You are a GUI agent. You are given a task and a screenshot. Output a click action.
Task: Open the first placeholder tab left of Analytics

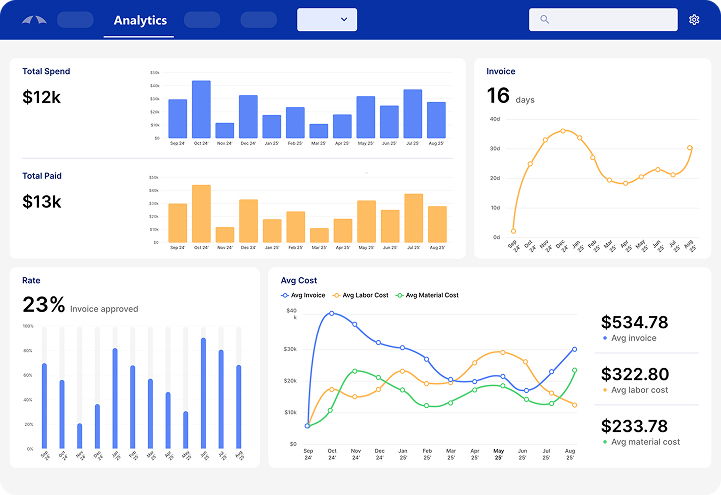[75, 20]
